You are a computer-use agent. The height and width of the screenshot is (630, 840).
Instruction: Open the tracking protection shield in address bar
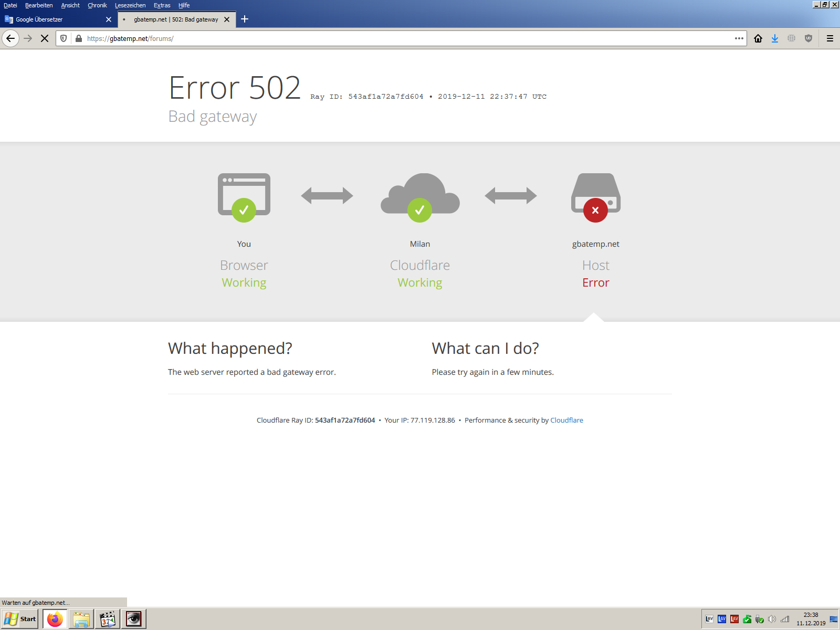coord(64,38)
